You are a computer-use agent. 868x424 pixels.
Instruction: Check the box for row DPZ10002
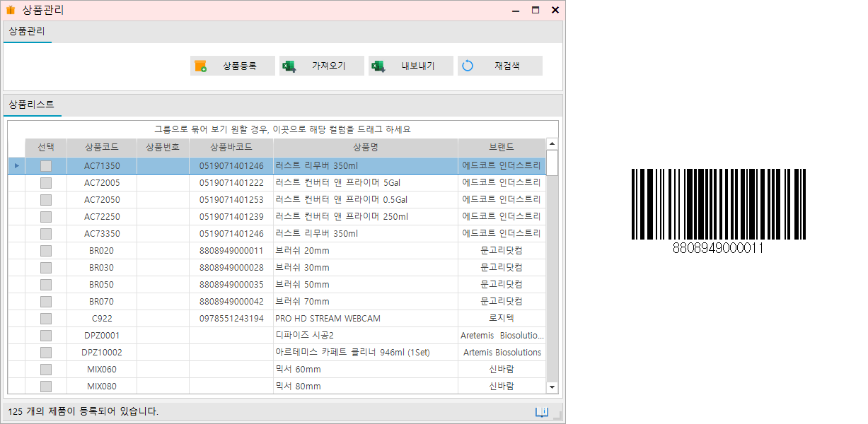(x=46, y=353)
